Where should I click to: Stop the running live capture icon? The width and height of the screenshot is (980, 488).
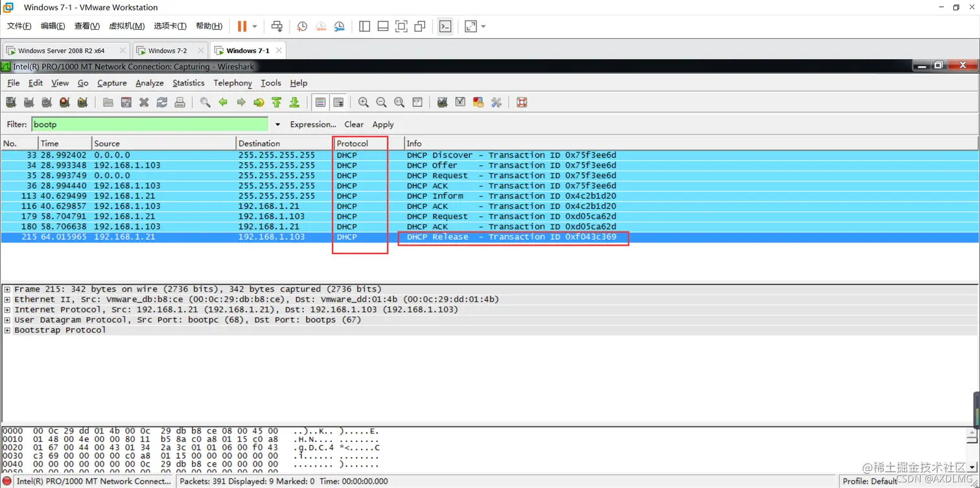tap(64, 102)
